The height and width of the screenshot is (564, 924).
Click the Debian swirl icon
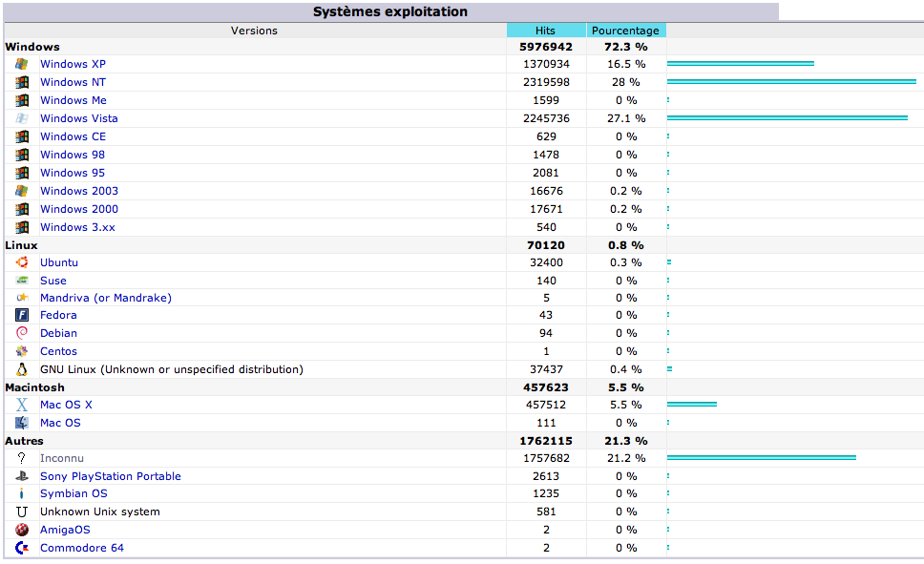click(x=21, y=333)
